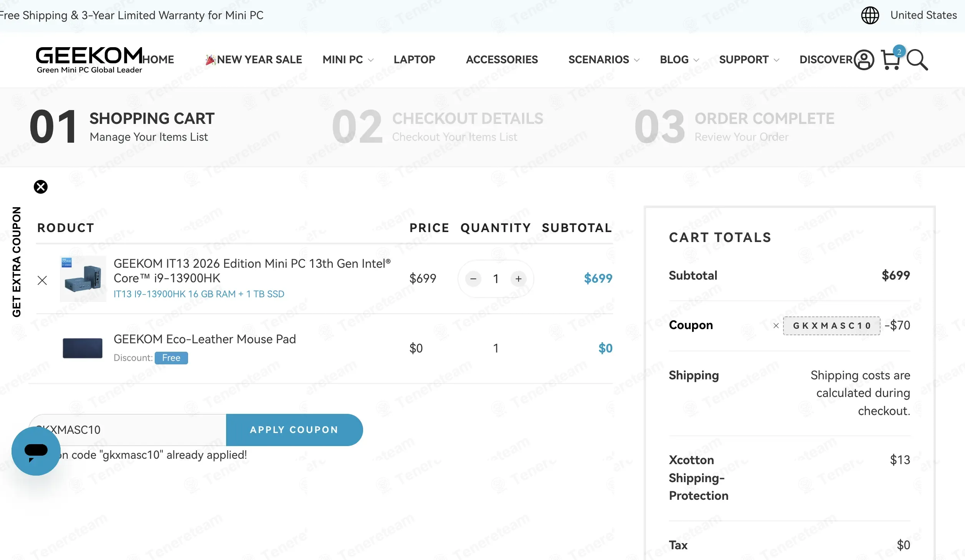
Task: Click the coupon code input field
Action: coord(138,430)
